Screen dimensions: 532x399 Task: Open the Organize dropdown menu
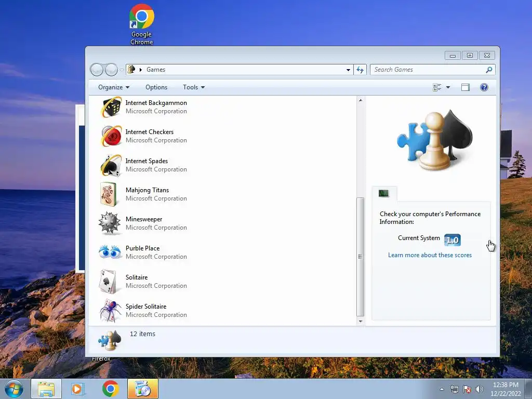pyautogui.click(x=114, y=87)
